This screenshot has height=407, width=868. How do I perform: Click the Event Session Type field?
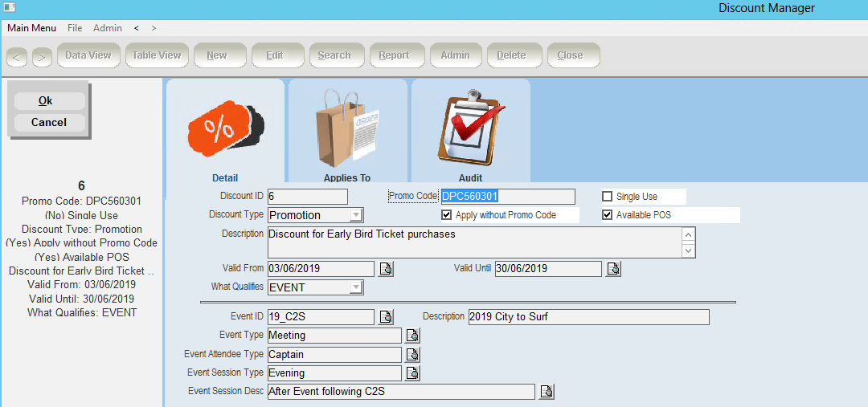[334, 373]
